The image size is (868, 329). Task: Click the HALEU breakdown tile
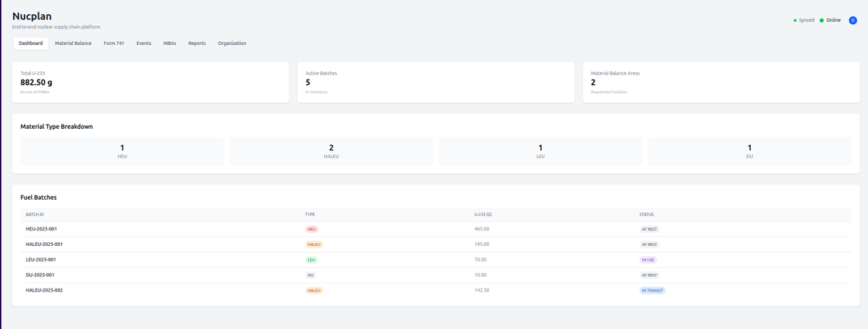tap(331, 151)
